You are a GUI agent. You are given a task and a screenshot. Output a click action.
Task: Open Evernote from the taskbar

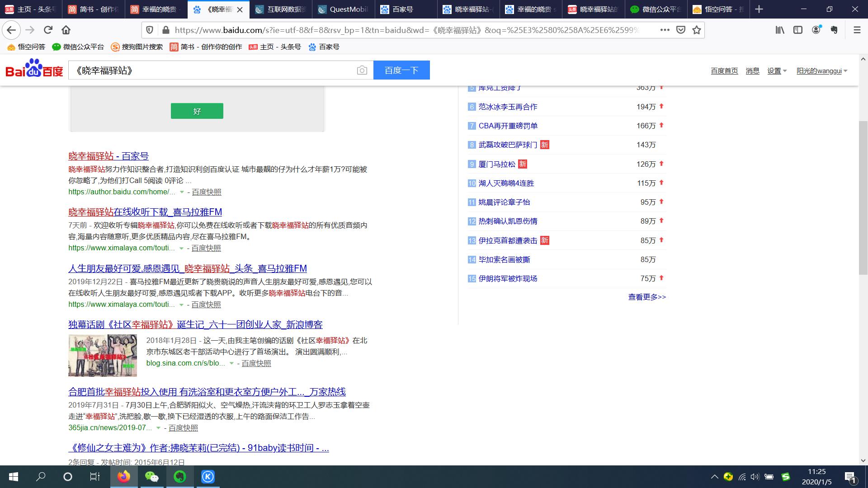(x=180, y=477)
